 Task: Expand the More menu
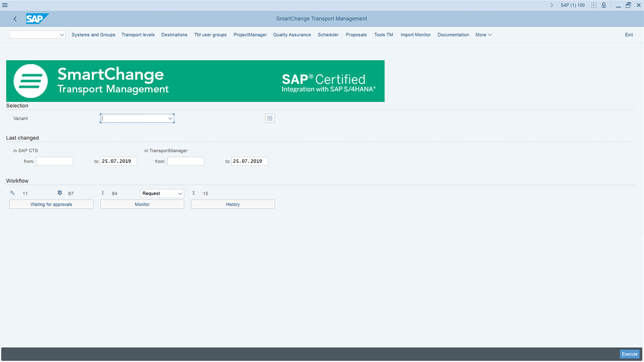pyautogui.click(x=484, y=35)
